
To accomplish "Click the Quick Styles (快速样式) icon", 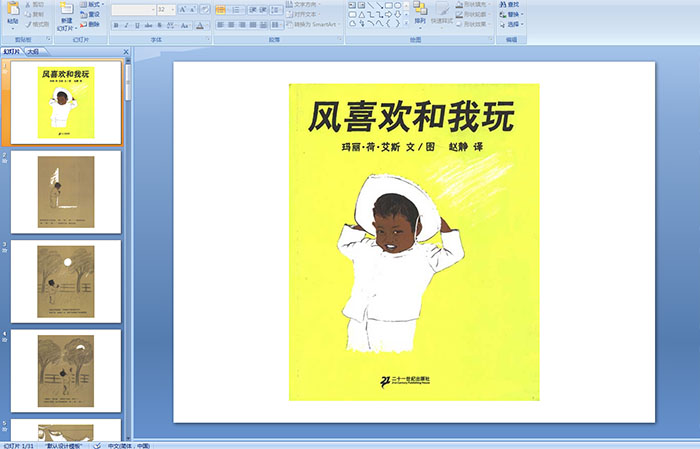I will tap(443, 9).
